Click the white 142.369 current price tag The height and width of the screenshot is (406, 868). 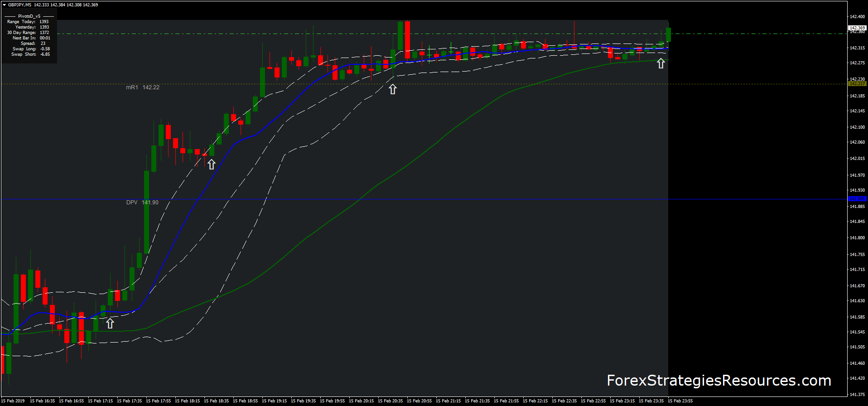pyautogui.click(x=857, y=28)
